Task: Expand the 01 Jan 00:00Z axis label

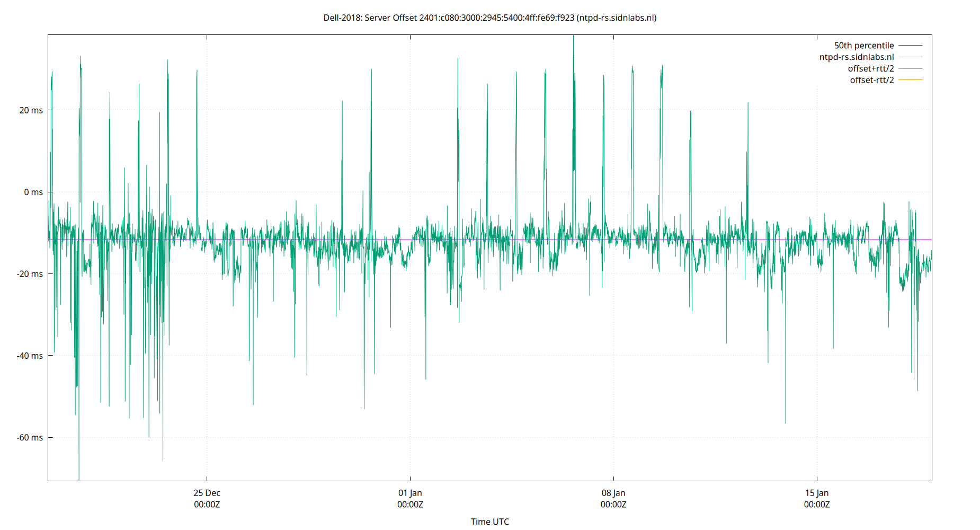Action: click(411, 499)
